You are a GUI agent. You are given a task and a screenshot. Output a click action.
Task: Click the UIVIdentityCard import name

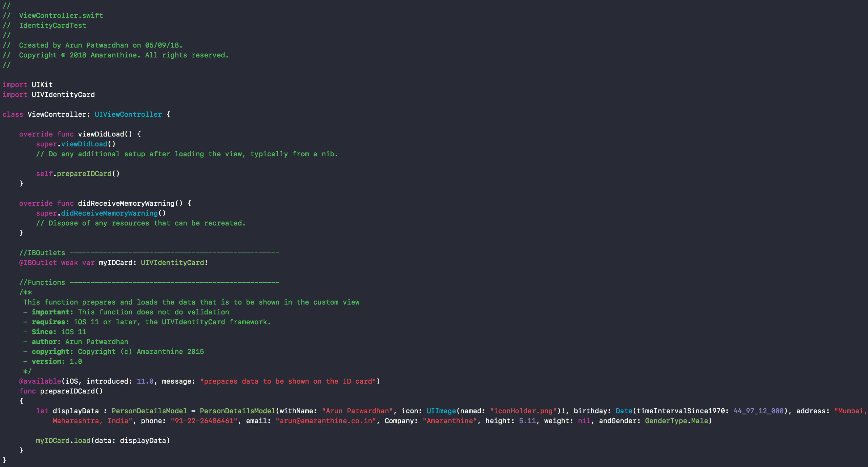63,95
